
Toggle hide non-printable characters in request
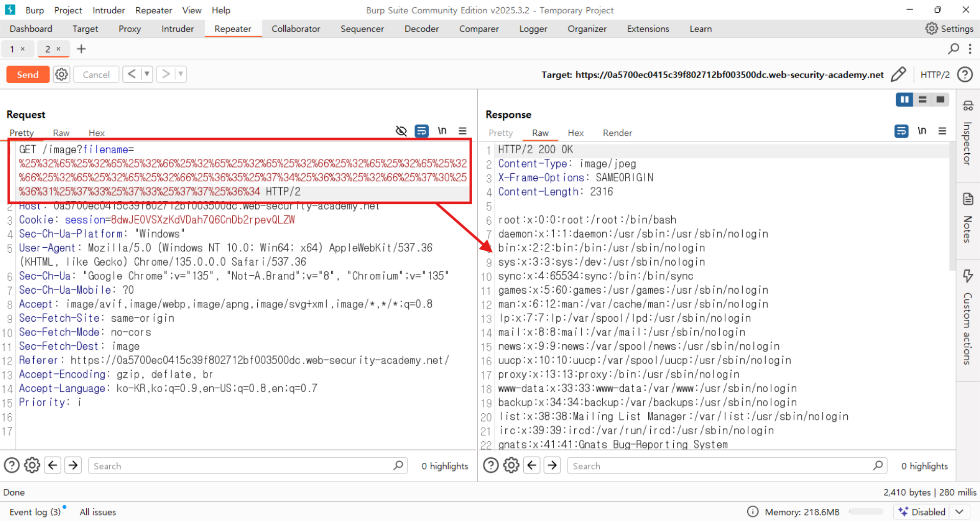(x=401, y=131)
